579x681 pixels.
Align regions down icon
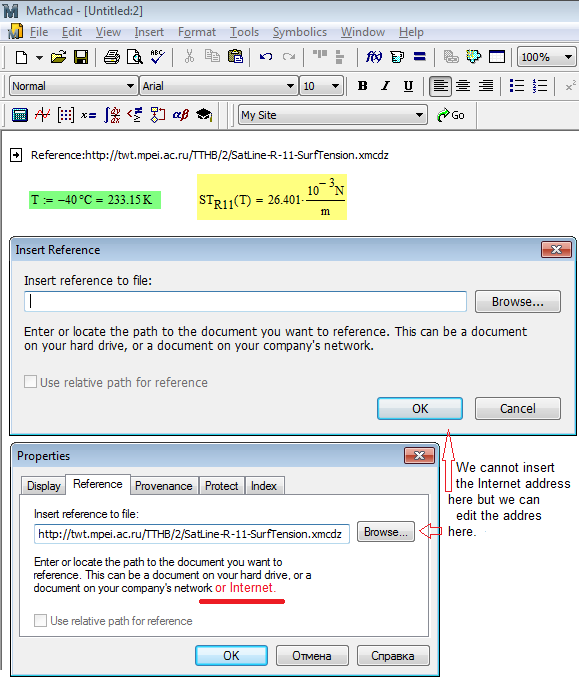(x=340, y=56)
